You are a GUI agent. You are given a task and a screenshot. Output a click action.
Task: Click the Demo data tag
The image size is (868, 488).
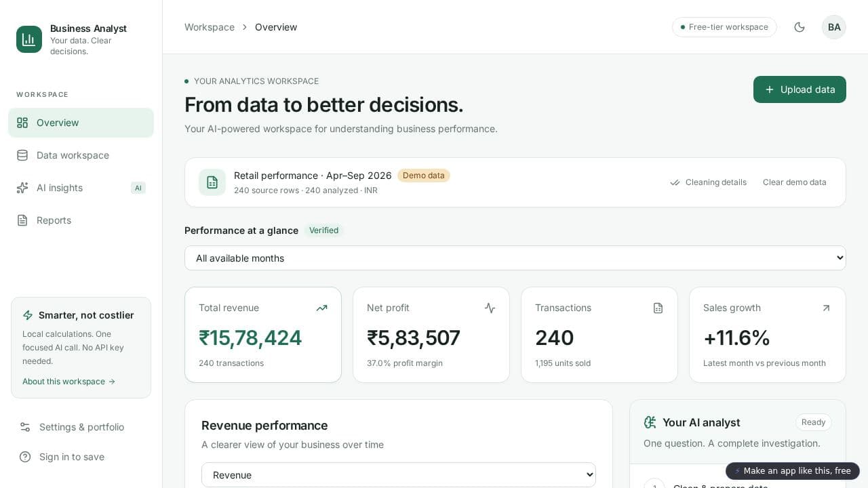pos(424,176)
